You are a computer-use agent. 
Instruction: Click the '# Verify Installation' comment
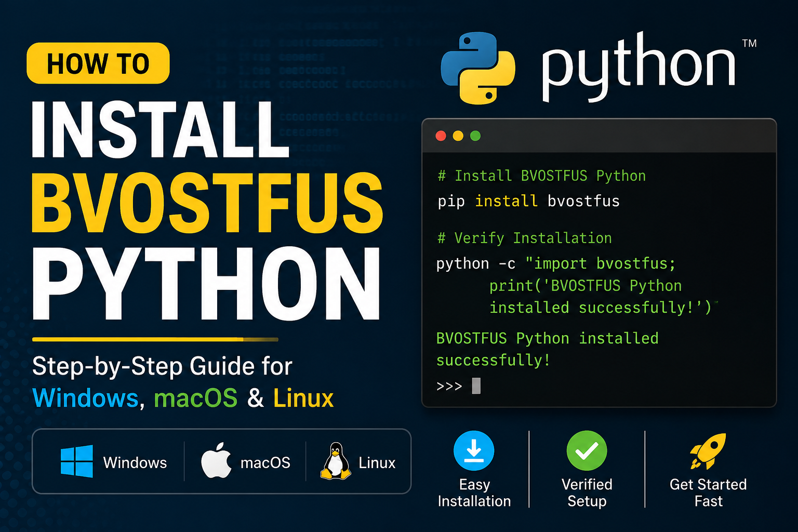click(x=524, y=238)
